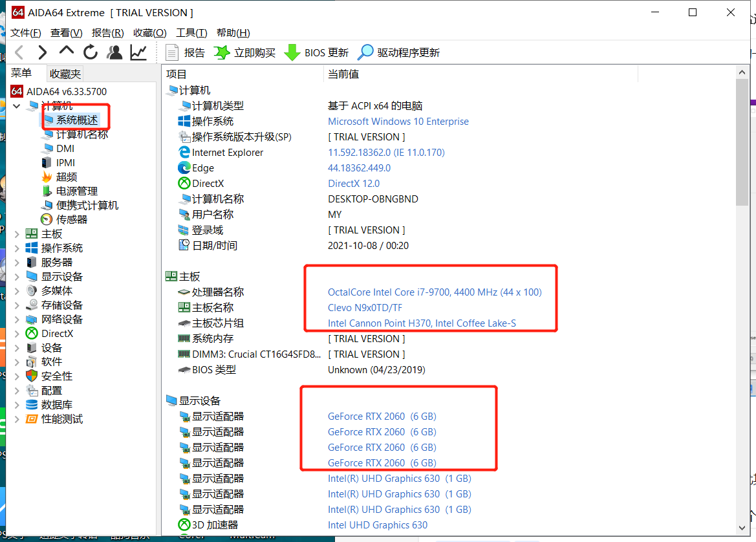Open the 查看(V) menu

[x=67, y=33]
